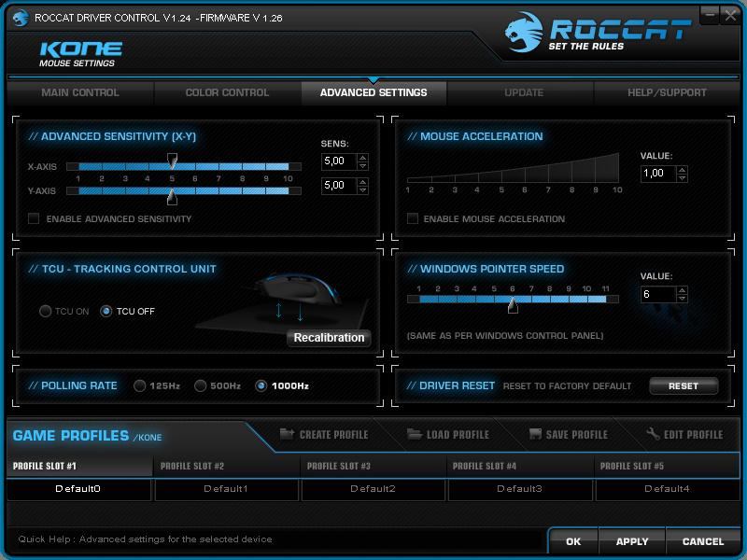Click the Reset to factory default button

[684, 386]
